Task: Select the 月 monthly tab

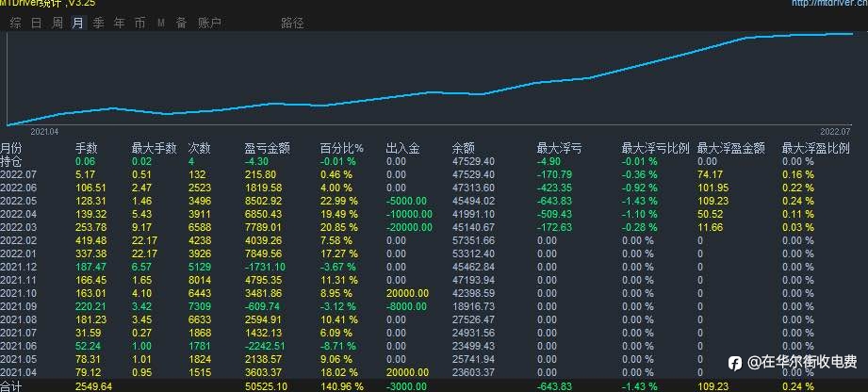Action: [x=78, y=24]
